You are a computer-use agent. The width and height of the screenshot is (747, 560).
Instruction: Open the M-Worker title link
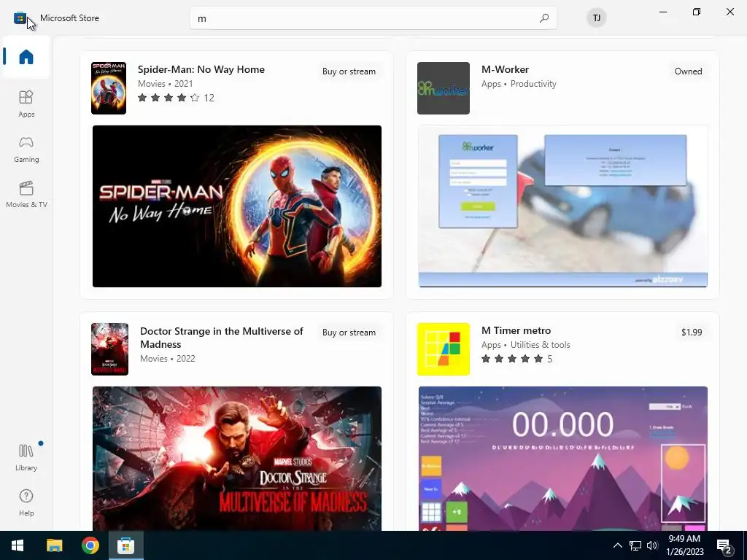point(505,69)
